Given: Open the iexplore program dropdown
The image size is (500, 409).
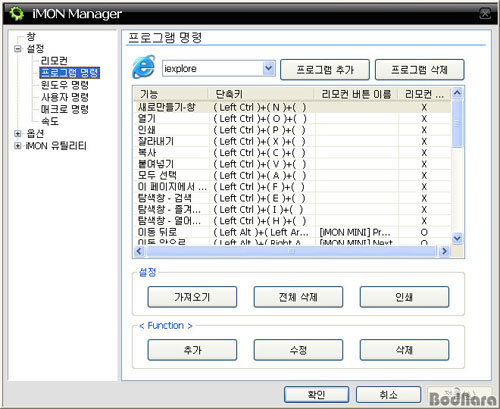Looking at the screenshot, I should click(269, 69).
